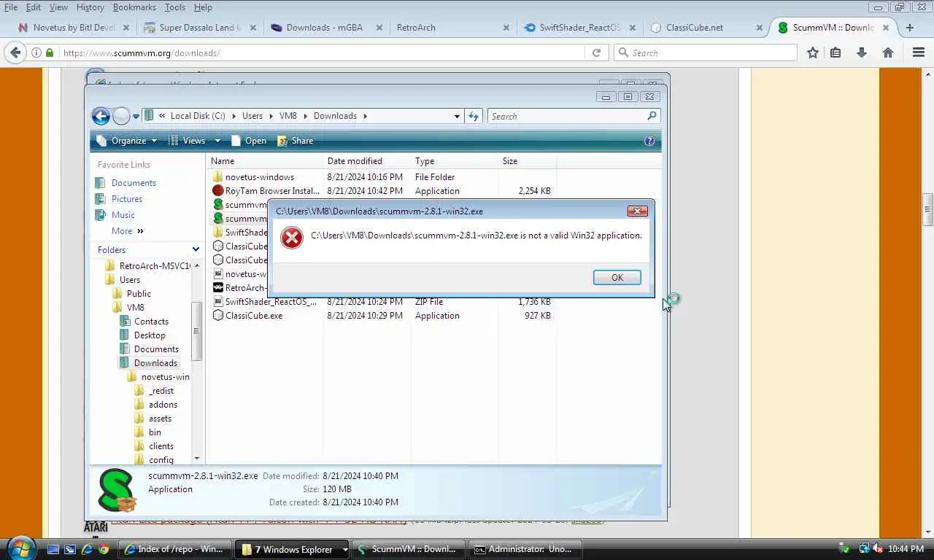934x560 pixels.
Task: Open the Views dropdown arrow
Action: [x=217, y=141]
